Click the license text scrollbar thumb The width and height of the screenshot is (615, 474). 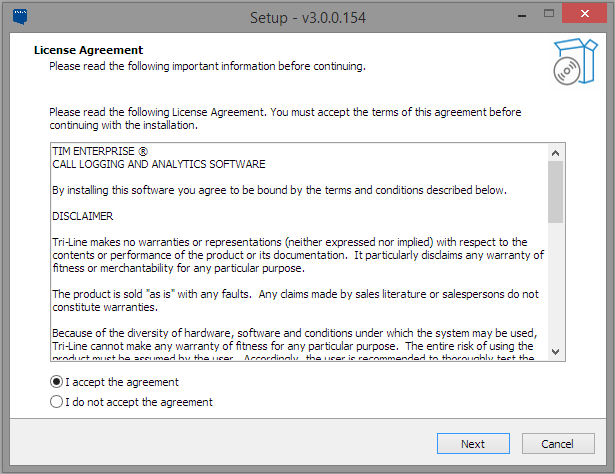555,192
